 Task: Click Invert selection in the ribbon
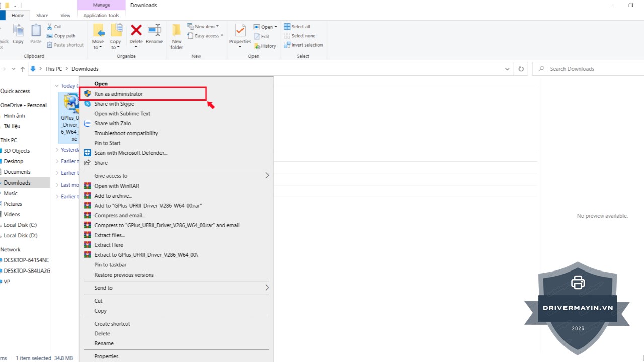click(x=303, y=45)
